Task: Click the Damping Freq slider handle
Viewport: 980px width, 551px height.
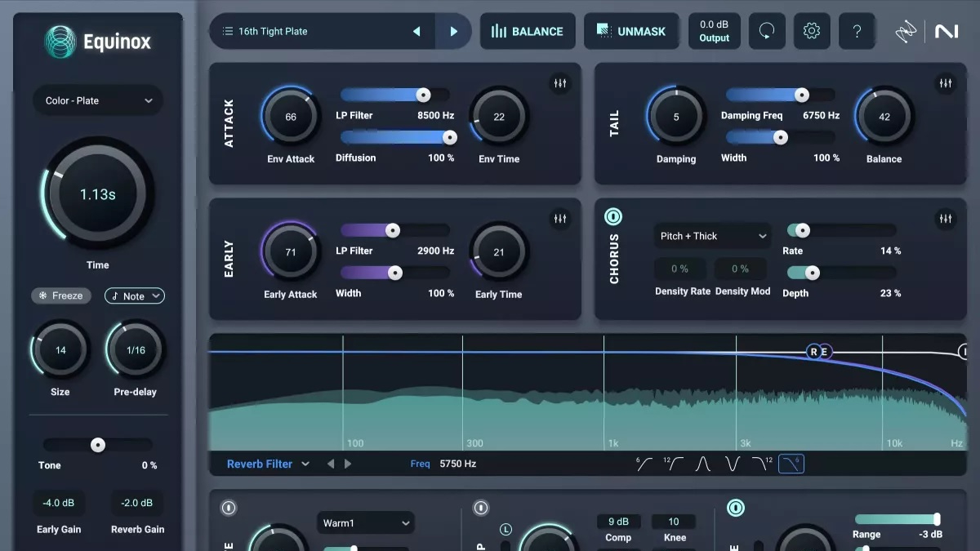Action: click(x=802, y=95)
